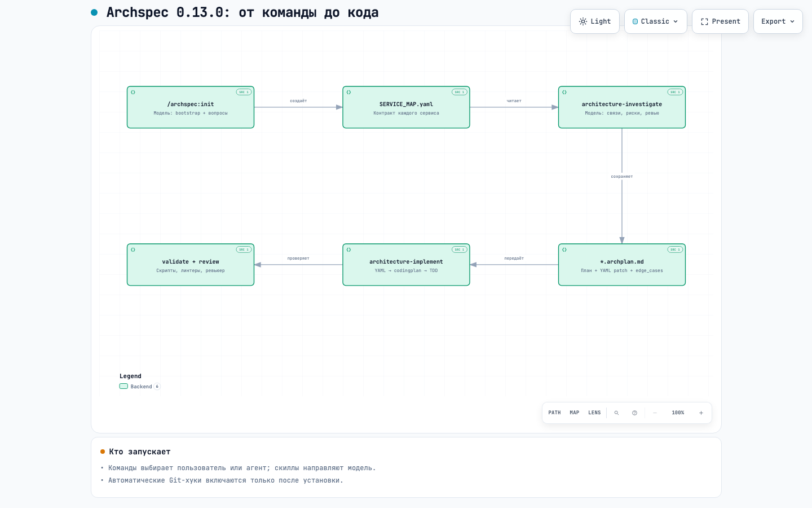Click the bullet starting 'Команды выбирает пользователь'
This screenshot has height=508, width=812.
[x=242, y=468]
